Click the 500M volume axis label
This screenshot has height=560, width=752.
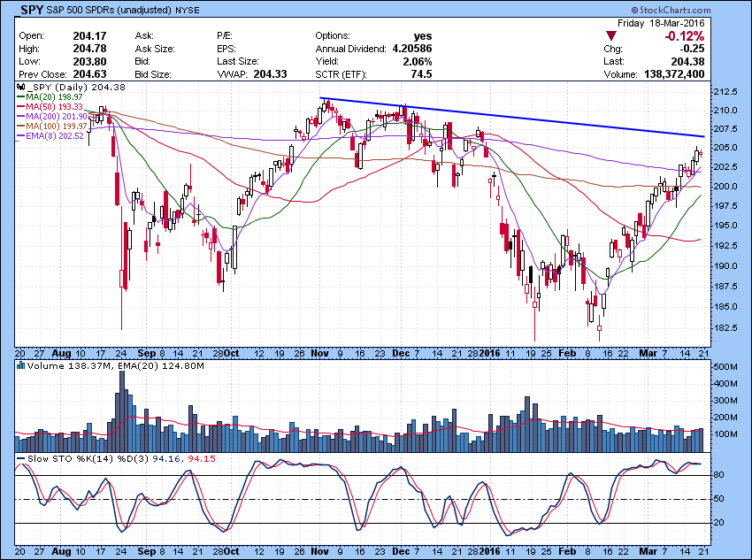click(725, 367)
